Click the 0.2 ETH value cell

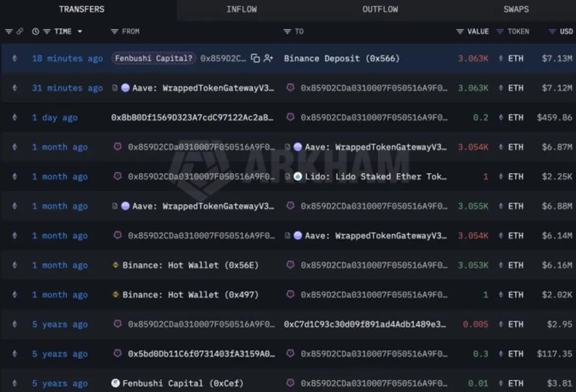(x=480, y=118)
